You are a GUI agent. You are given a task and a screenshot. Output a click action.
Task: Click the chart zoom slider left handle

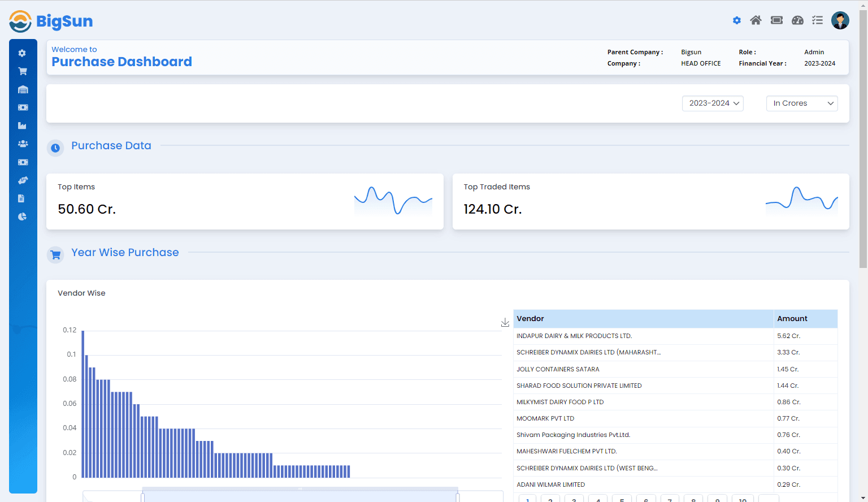coord(142,497)
